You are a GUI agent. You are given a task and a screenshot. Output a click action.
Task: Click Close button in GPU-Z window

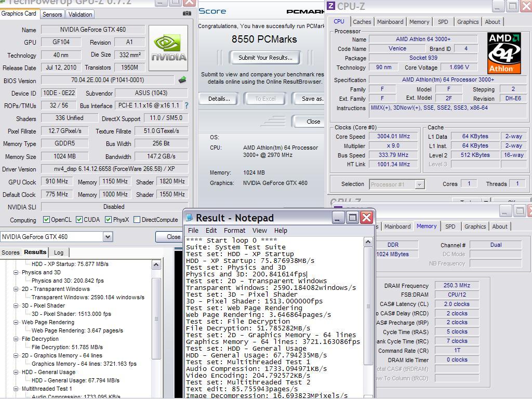pyautogui.click(x=169, y=237)
